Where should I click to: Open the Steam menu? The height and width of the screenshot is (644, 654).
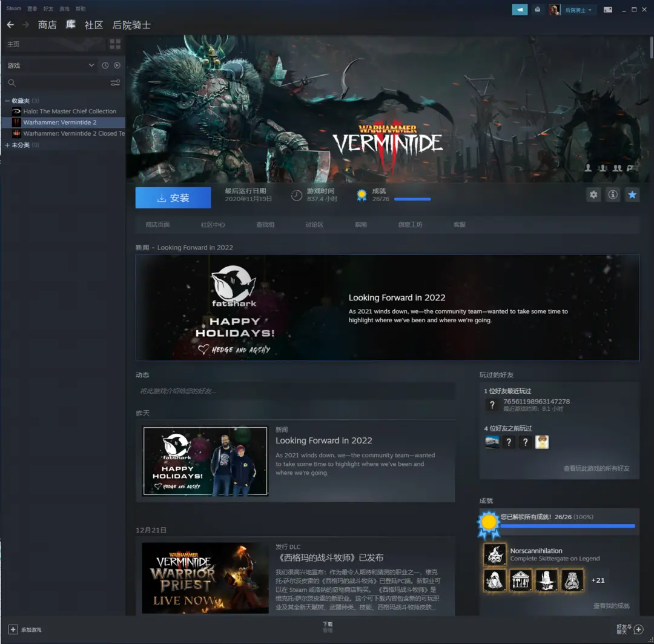click(x=14, y=8)
